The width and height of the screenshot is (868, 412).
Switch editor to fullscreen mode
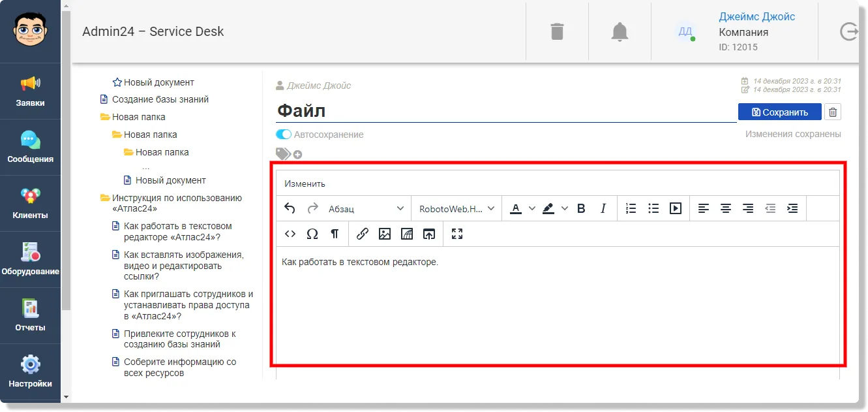tap(457, 234)
